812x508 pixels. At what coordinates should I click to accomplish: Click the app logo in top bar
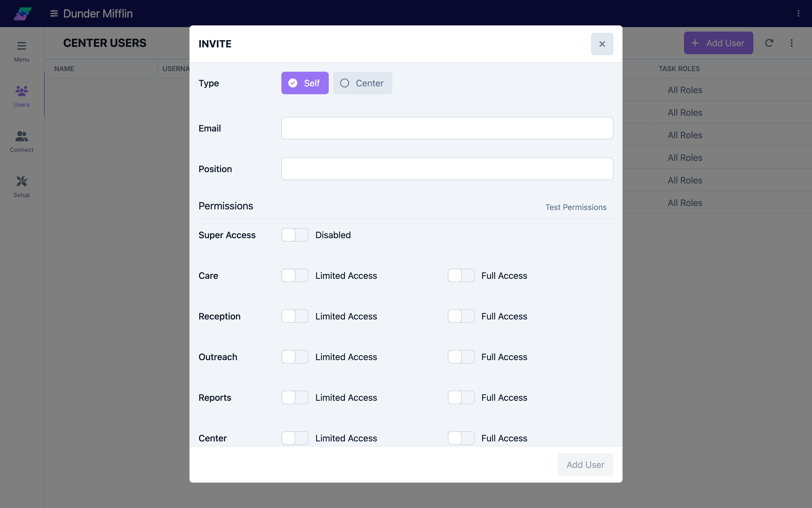click(x=23, y=14)
